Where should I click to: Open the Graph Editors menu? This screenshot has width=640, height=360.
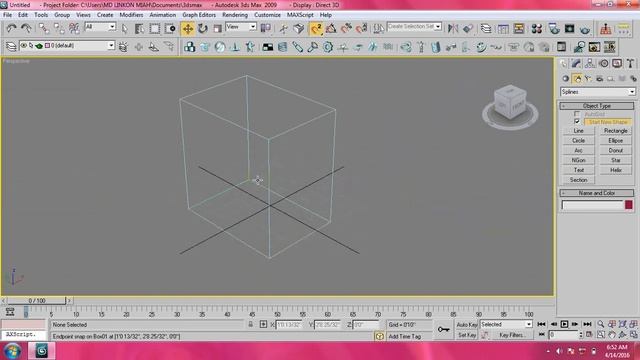(199, 15)
